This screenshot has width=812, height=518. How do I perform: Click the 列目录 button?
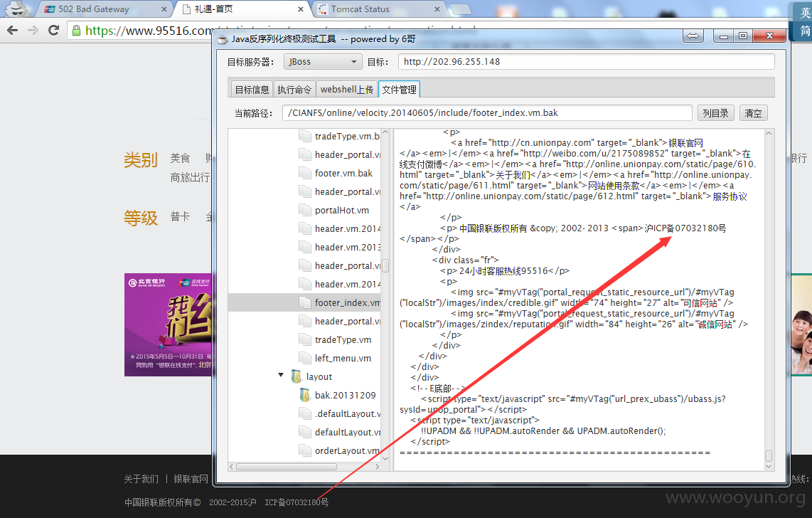716,113
